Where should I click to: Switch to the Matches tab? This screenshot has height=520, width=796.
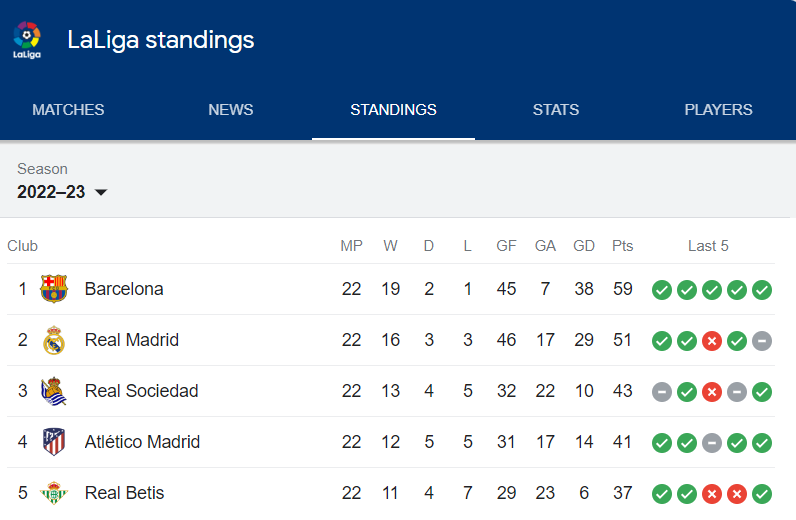[x=68, y=110]
